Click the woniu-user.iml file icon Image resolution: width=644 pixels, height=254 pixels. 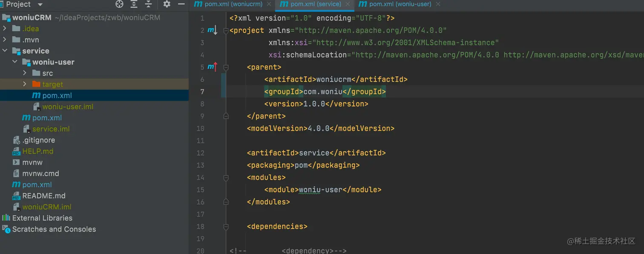[x=37, y=106]
